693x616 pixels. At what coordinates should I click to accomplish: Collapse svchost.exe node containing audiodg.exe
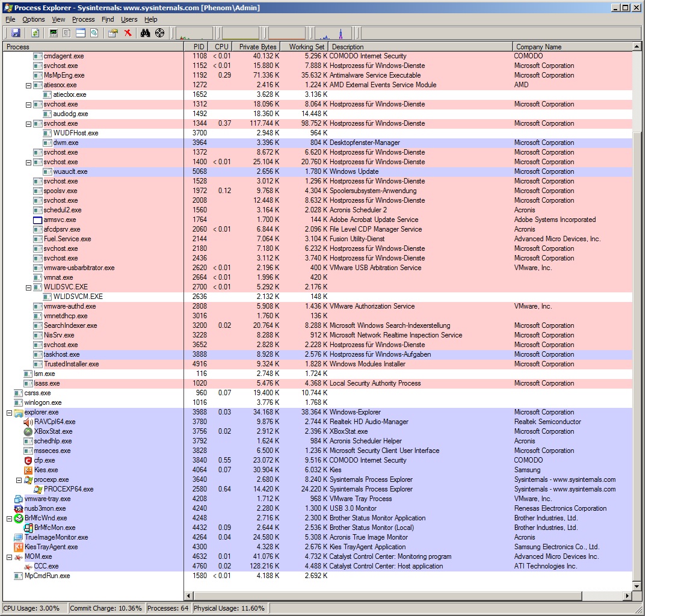point(28,105)
